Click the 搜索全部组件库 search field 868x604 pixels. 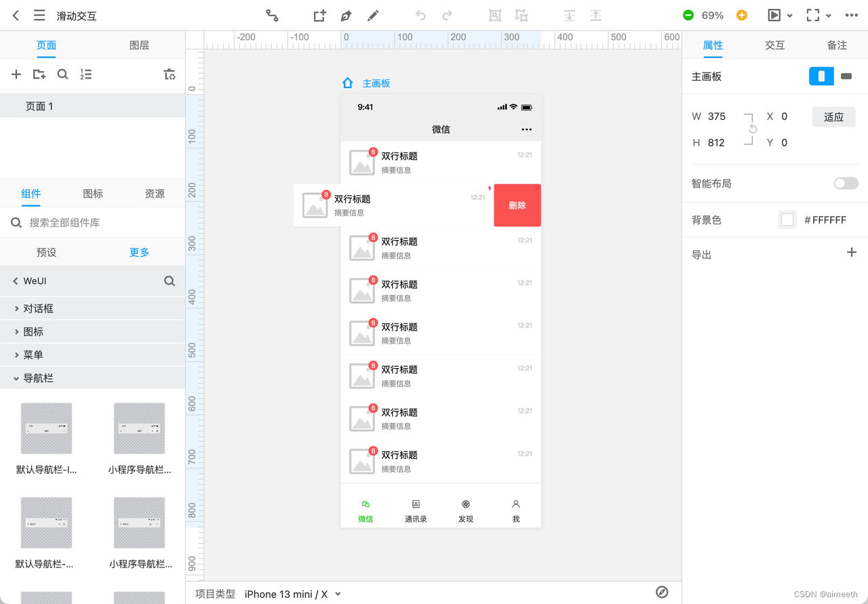pyautogui.click(x=92, y=222)
